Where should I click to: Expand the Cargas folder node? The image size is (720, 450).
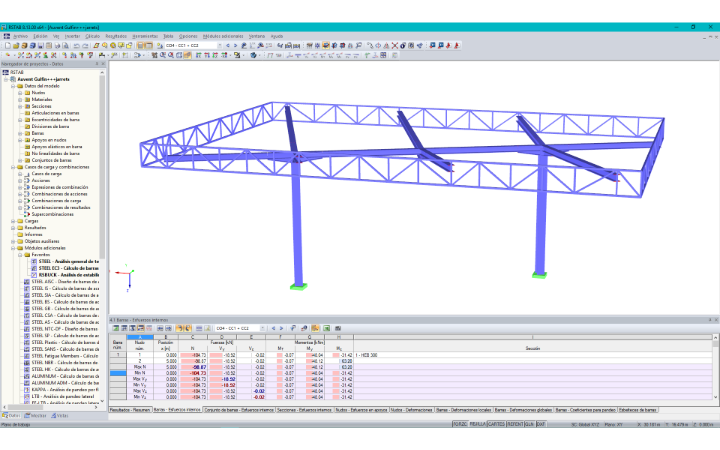(13, 221)
